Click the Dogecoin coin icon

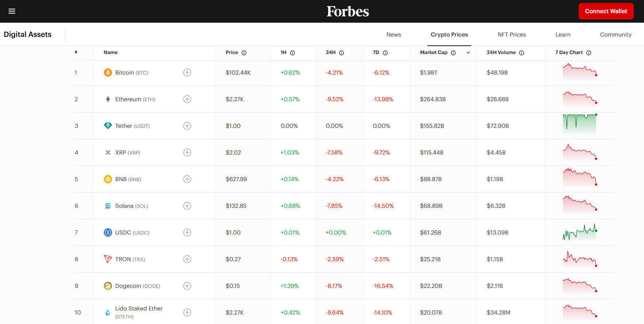point(108,286)
